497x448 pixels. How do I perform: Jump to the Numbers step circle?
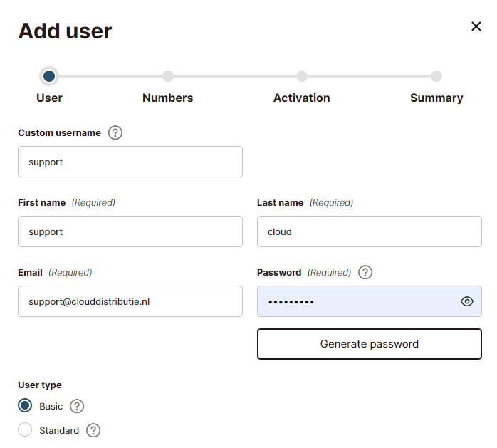click(168, 76)
